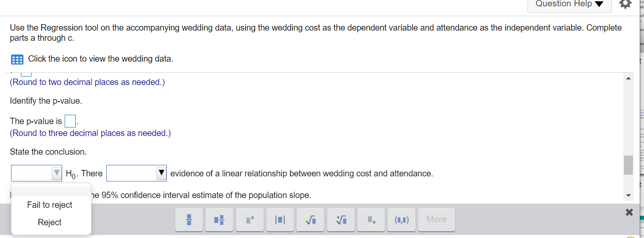644x238 pixels.
Task: Click the scroll down arrow of question panel
Action: tap(629, 196)
